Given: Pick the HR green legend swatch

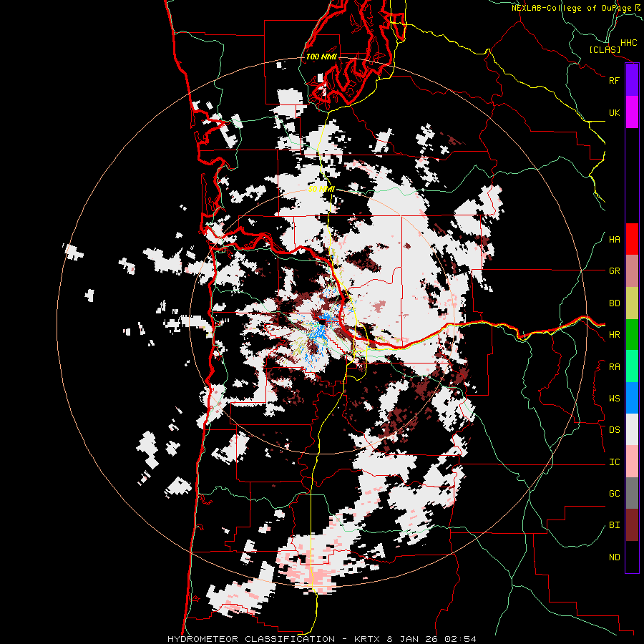Looking at the screenshot, I should click(x=632, y=334).
